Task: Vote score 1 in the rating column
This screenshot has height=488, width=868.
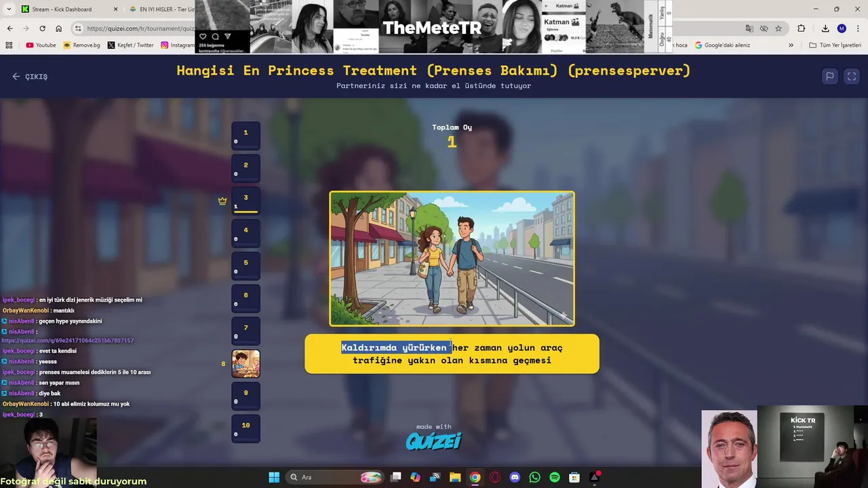Action: 245,135
